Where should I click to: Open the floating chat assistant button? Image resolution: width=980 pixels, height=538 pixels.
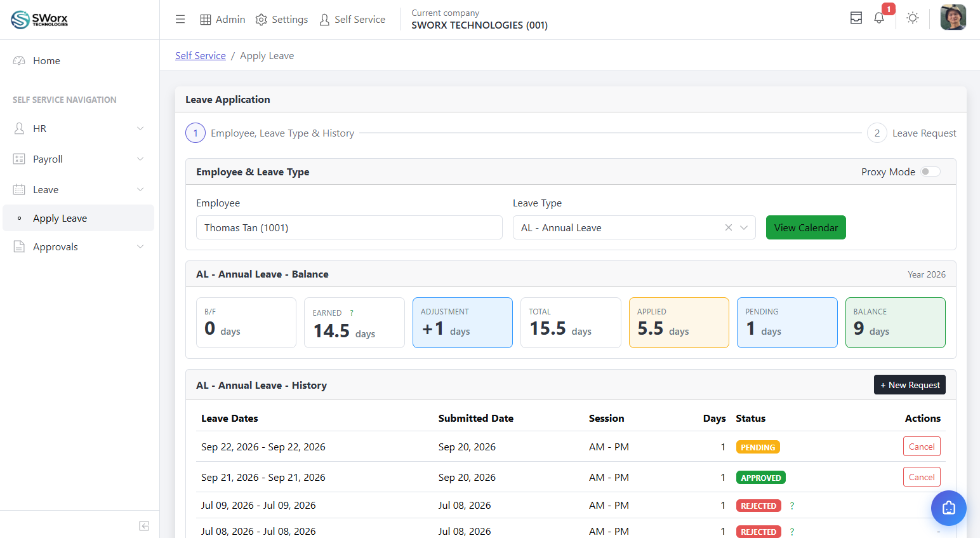click(x=949, y=508)
